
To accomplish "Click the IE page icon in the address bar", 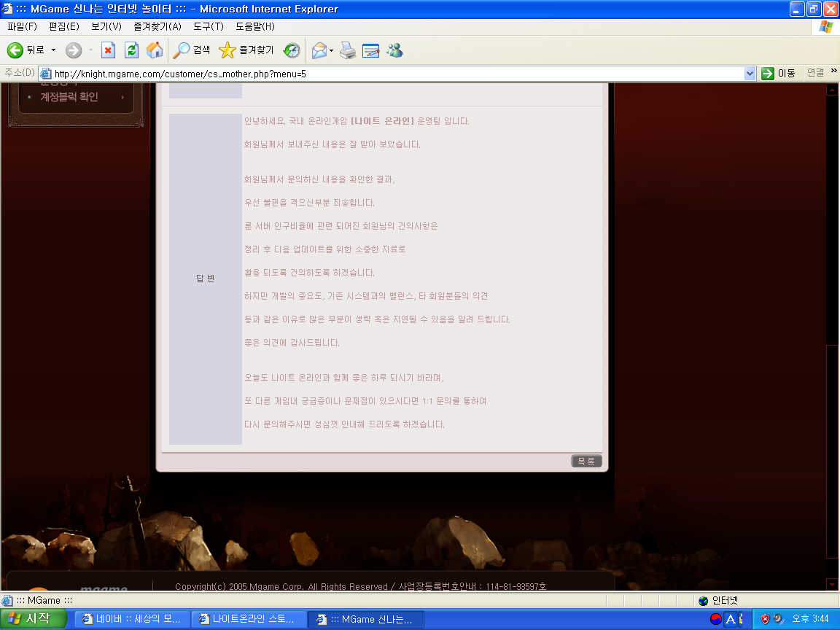I will pyautogui.click(x=46, y=74).
